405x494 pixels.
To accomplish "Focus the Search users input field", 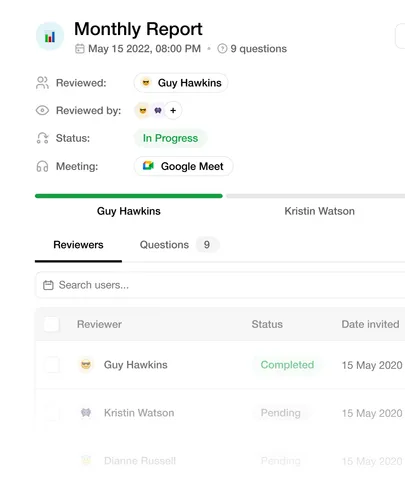I will click(x=220, y=285).
